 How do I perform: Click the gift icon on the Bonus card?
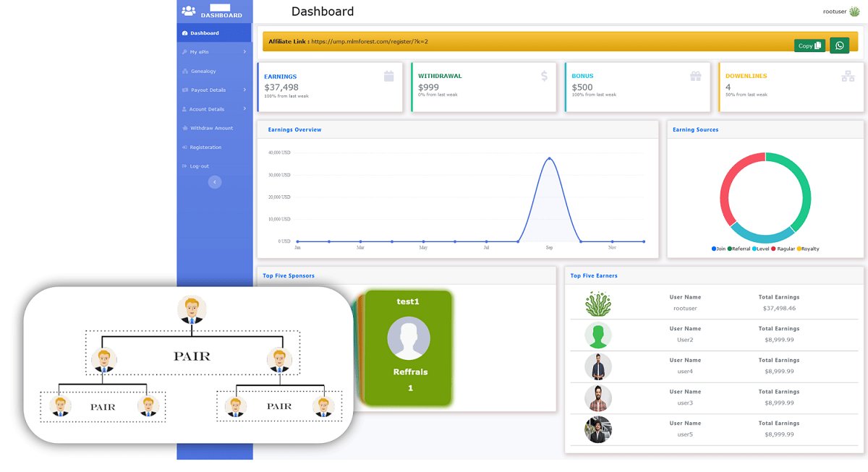coord(695,75)
